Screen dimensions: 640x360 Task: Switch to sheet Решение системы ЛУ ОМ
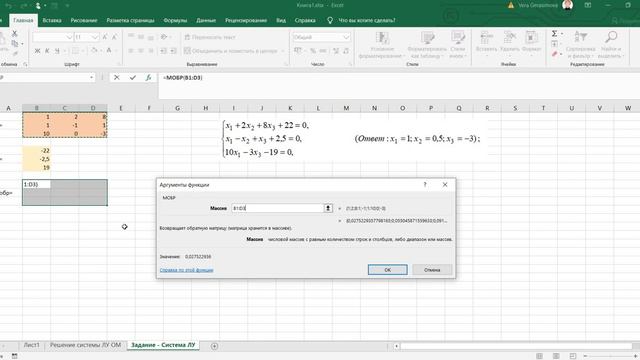tap(85, 345)
